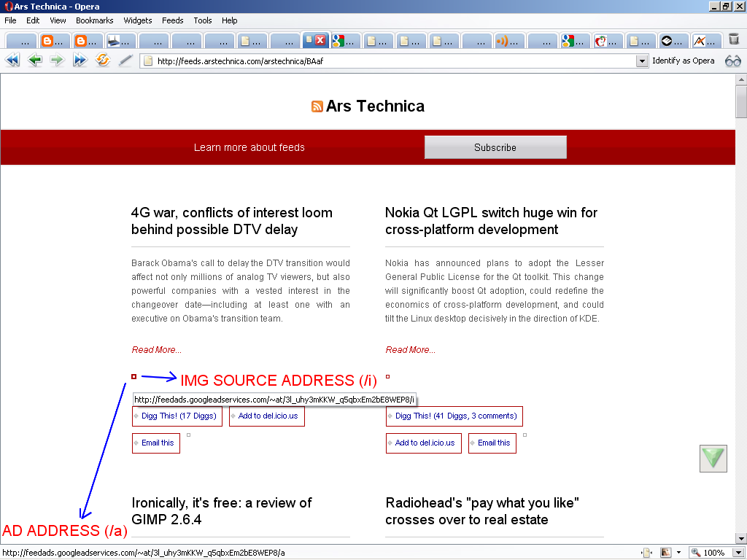The image size is (747, 560).
Task: Click the Subscribe button
Action: (x=495, y=147)
